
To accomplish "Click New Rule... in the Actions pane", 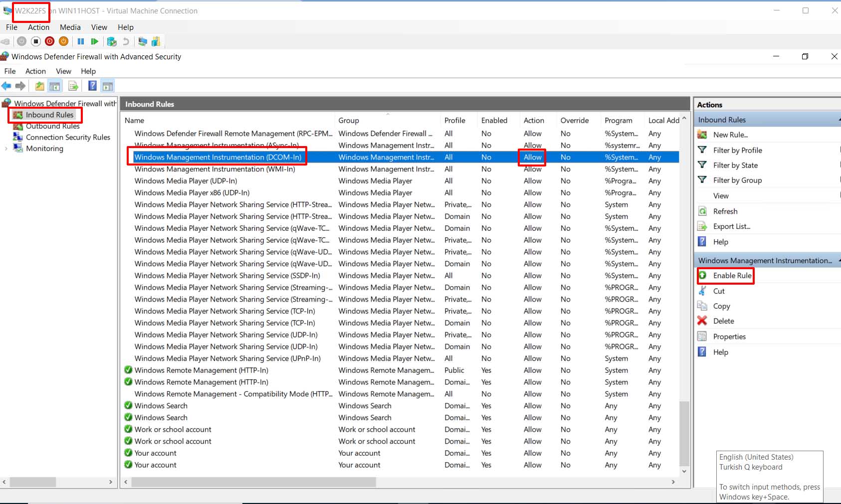I will coord(730,135).
